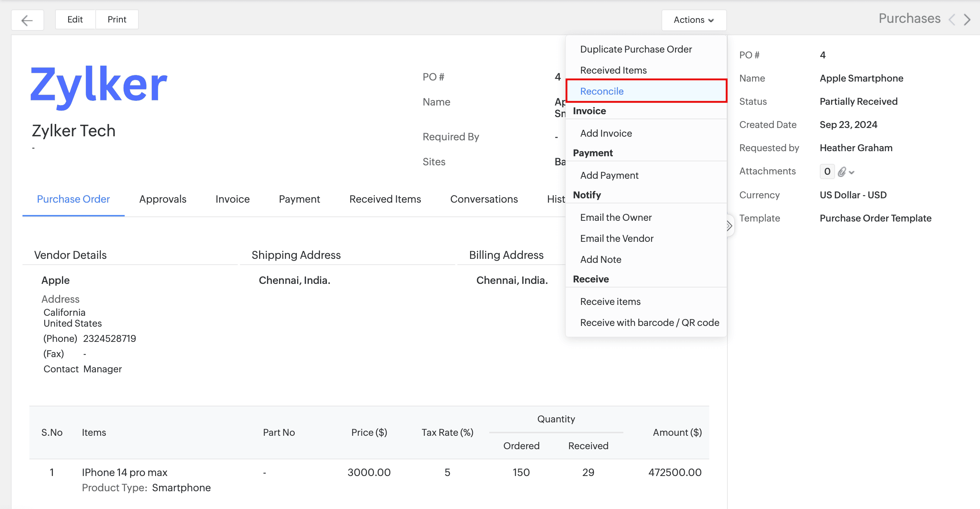Switch to the Approvals tab
The height and width of the screenshot is (509, 980).
coord(162,199)
